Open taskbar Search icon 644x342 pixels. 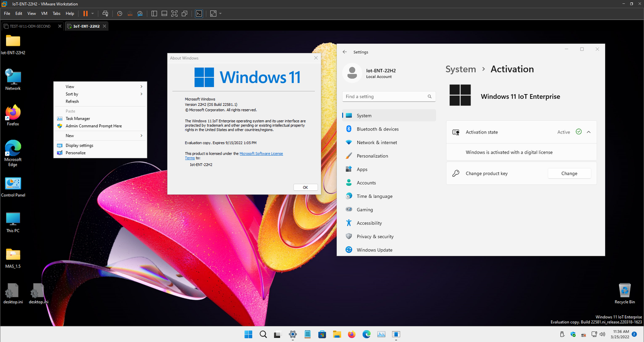point(263,334)
